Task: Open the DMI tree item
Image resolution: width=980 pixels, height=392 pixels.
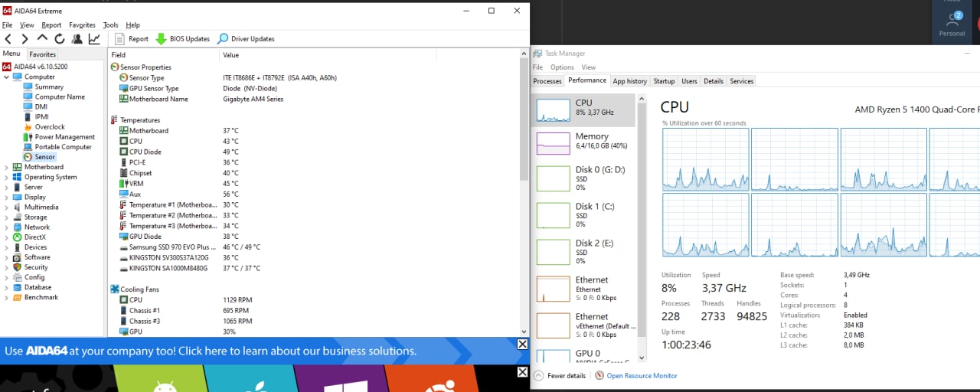Action: point(41,106)
